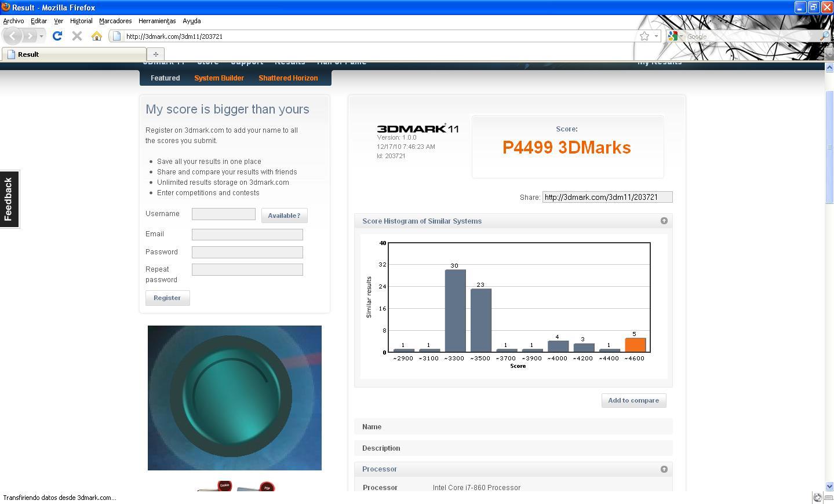Minimize the Firefox window
The image size is (834, 504).
[800, 7]
